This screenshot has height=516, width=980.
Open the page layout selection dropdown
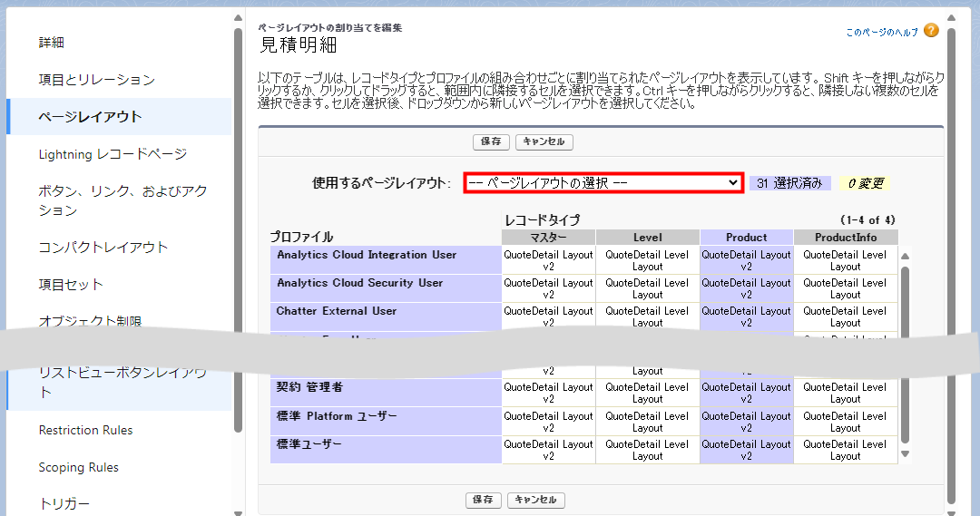click(603, 182)
